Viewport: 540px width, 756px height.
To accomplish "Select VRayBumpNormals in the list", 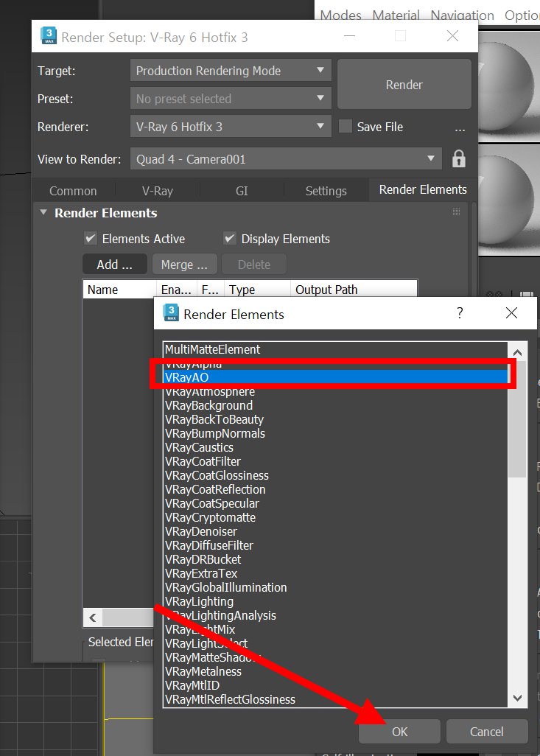I will click(336, 433).
